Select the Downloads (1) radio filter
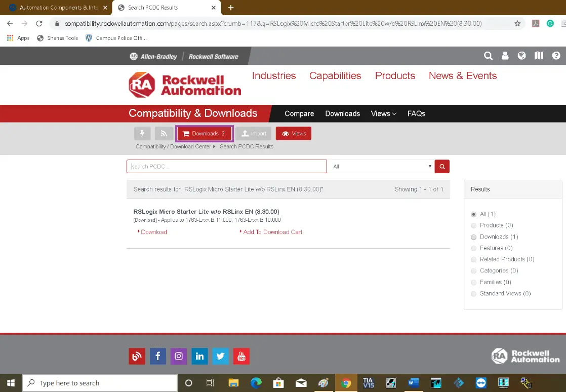Image resolution: width=566 pixels, height=392 pixels. (473, 237)
